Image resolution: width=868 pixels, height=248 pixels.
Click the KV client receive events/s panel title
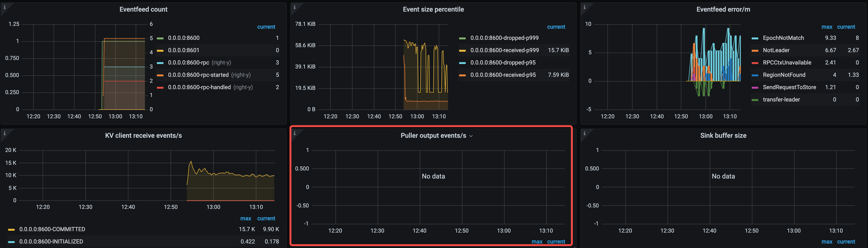(143, 135)
